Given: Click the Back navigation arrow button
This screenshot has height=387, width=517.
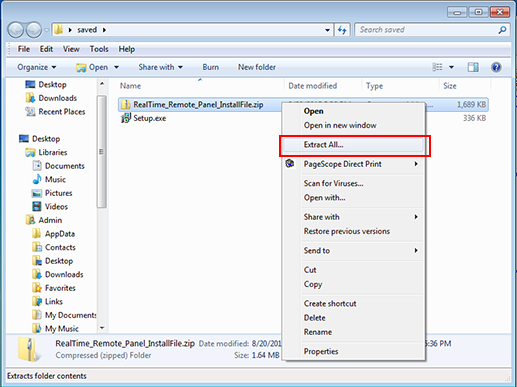Looking at the screenshot, I should (x=16, y=30).
